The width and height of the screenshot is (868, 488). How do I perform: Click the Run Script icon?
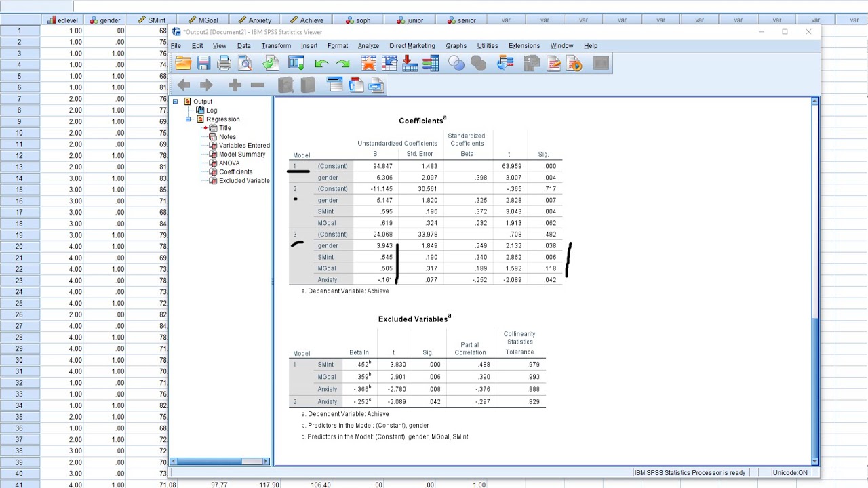[574, 64]
